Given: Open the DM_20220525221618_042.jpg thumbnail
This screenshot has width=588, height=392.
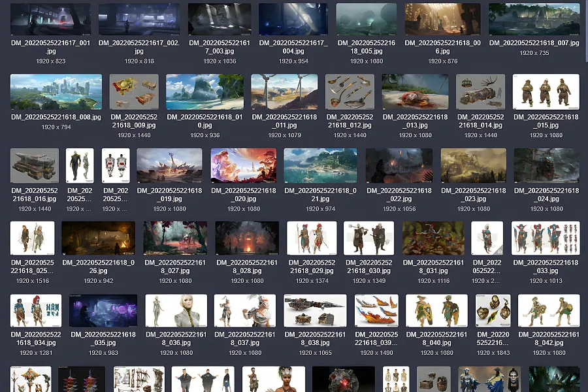Looking at the screenshot, I should coord(549,310).
